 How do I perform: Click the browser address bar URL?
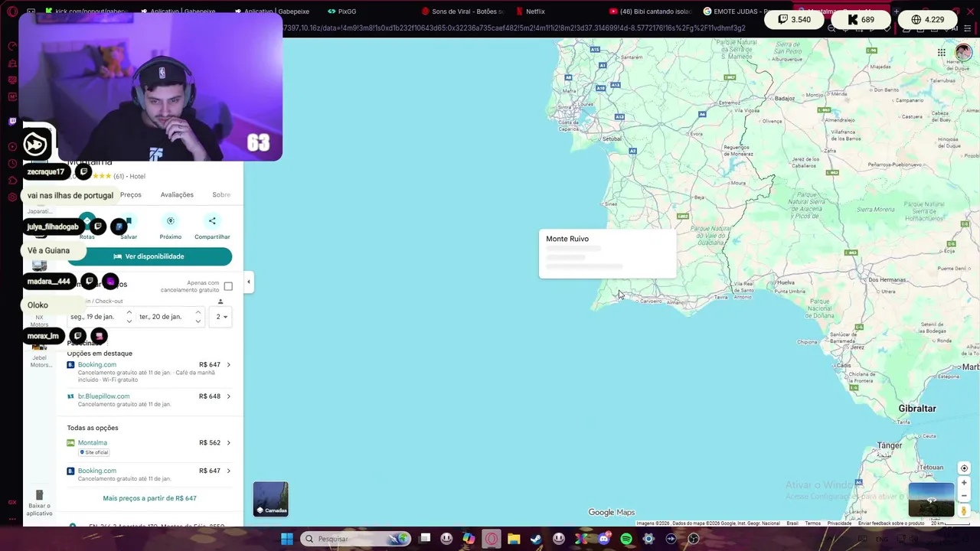pyautogui.click(x=513, y=28)
